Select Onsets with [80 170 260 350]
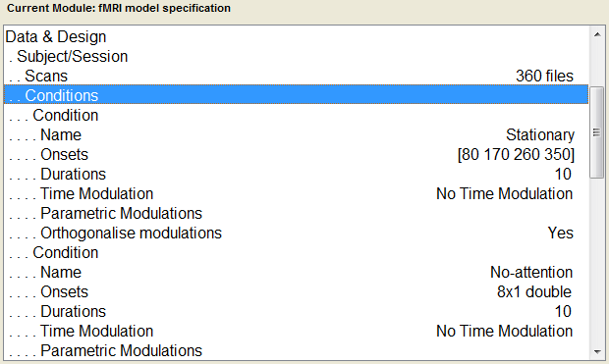This screenshot has width=609, height=364. point(297,154)
